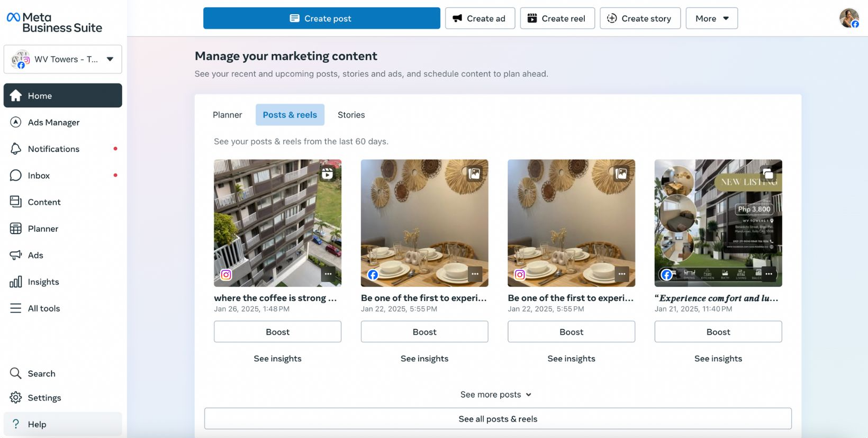Open options menu on the Facebook dining post
868x438 pixels.
[x=475, y=274]
